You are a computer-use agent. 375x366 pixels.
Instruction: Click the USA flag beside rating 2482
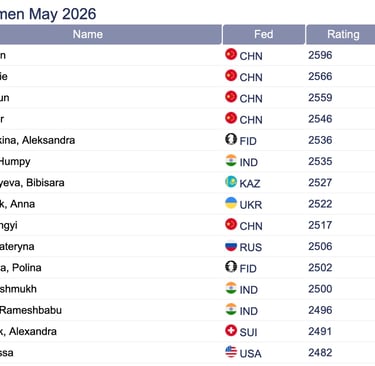[231, 352]
